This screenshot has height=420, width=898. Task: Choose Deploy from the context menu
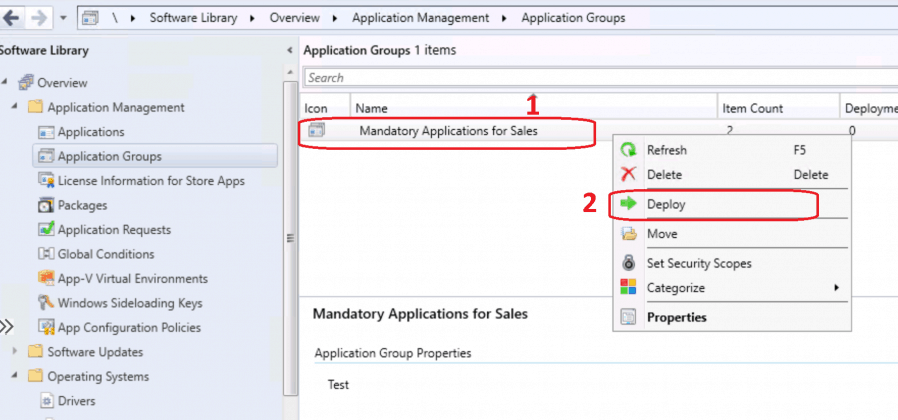click(x=732, y=204)
